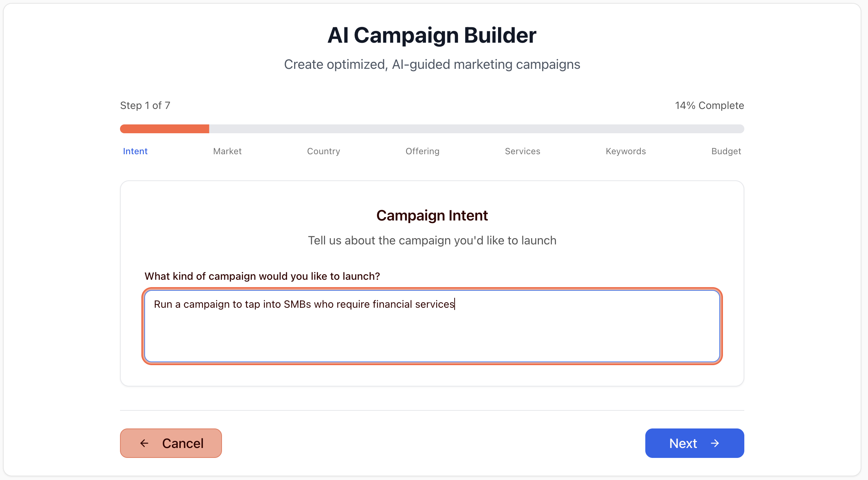Click the "Campaign Intent" section heading

coord(432,215)
